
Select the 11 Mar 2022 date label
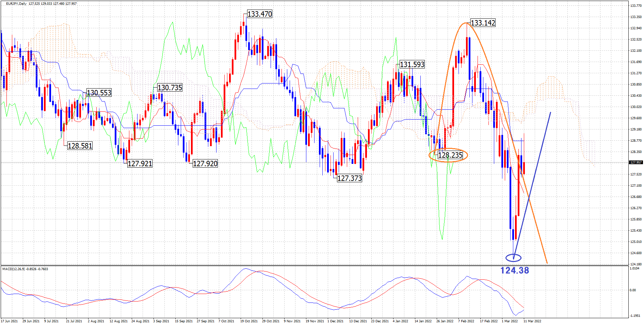(532, 321)
